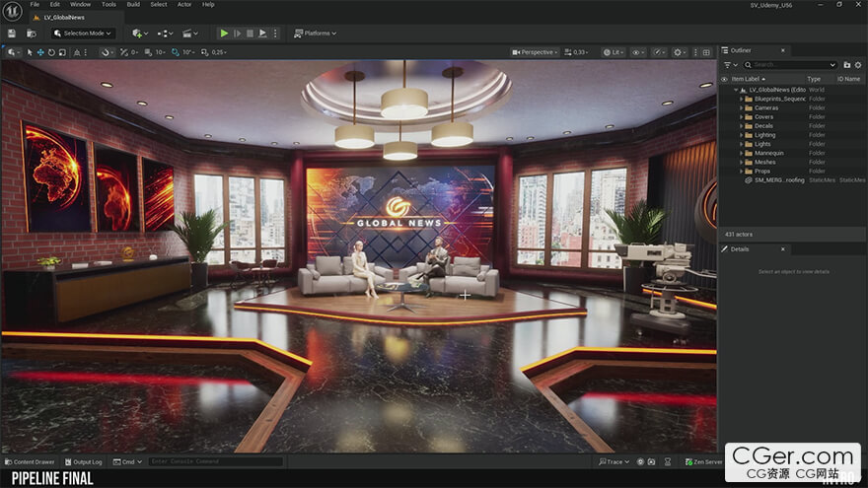This screenshot has width=868, height=488.
Task: Expand the Covers folder
Action: (x=741, y=116)
